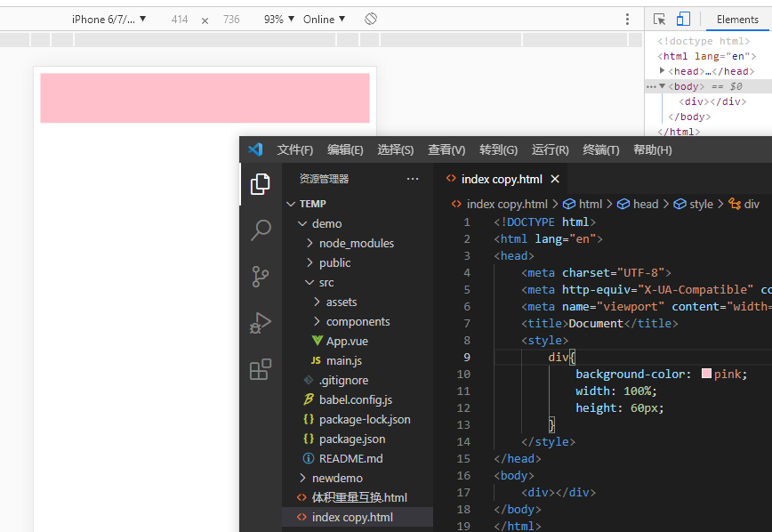Open the device toolbar more options menu
This screenshot has height=532, width=772.
point(627,20)
